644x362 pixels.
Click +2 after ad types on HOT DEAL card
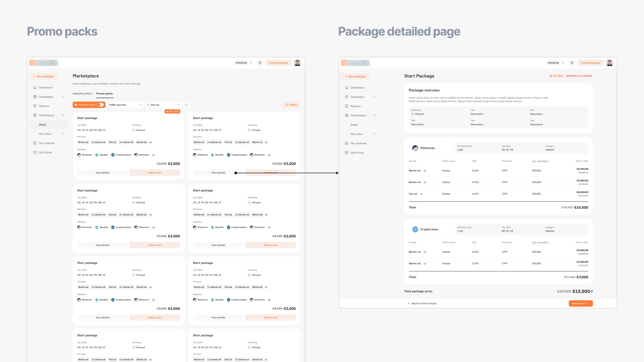click(x=150, y=142)
